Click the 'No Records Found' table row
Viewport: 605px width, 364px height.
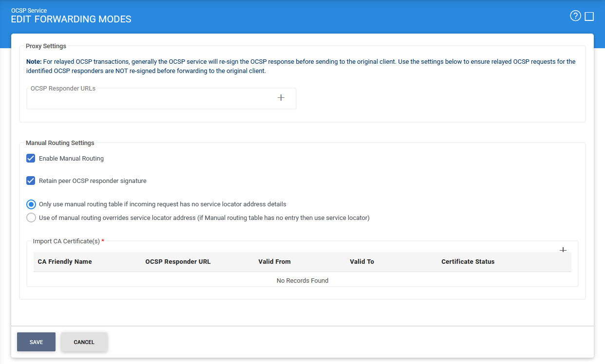302,281
